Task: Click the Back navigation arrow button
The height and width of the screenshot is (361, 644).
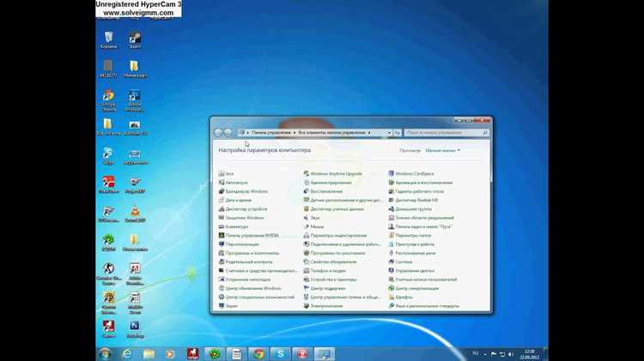Action: (x=218, y=133)
